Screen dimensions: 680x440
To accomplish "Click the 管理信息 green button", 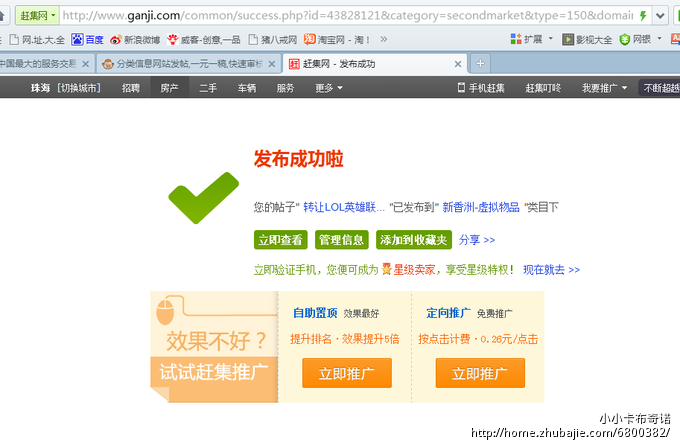I will pos(341,240).
